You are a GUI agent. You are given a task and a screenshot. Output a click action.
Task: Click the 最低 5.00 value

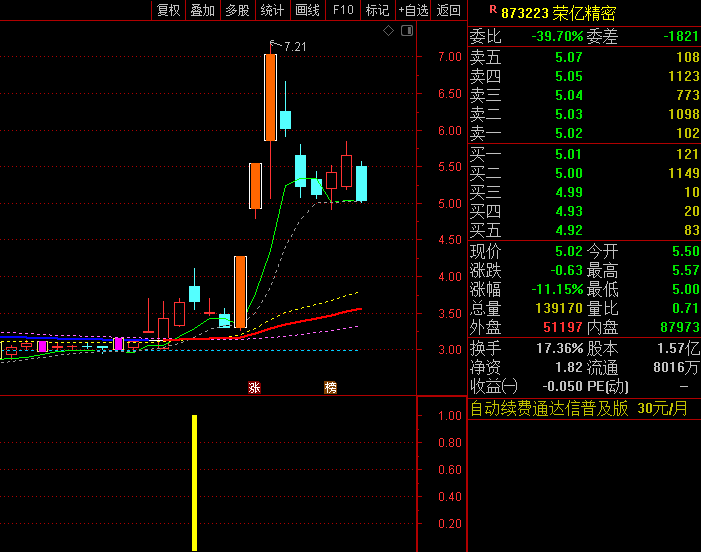click(x=686, y=289)
